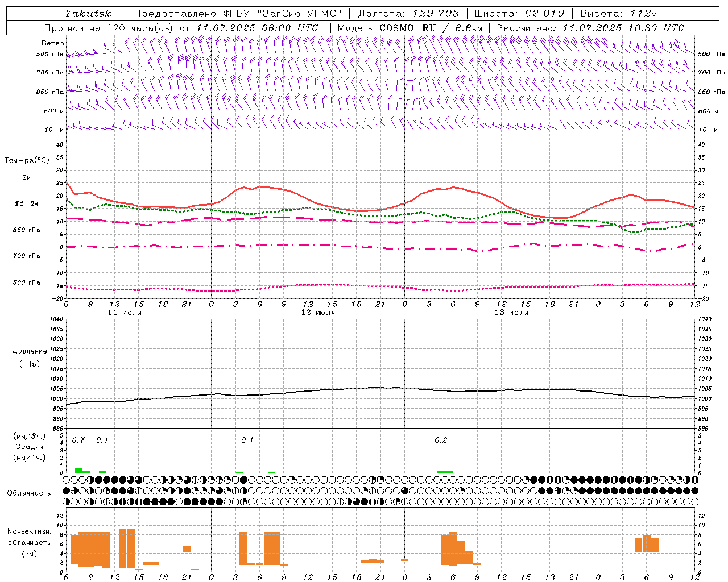Select the "Высота: 112м" header value
The width and height of the screenshot is (728, 582).
click(x=619, y=13)
